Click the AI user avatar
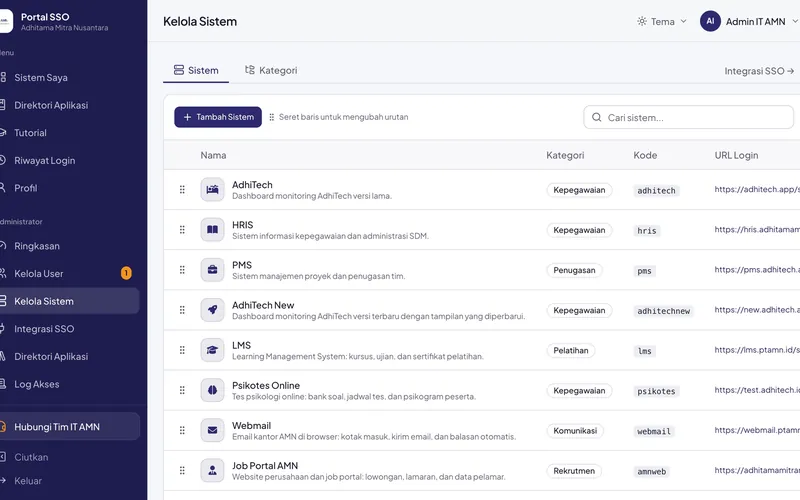Viewport: 800px width, 500px height. (710, 21)
